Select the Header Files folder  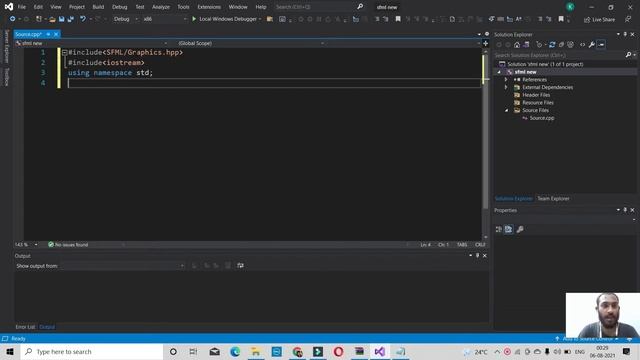click(x=536, y=95)
